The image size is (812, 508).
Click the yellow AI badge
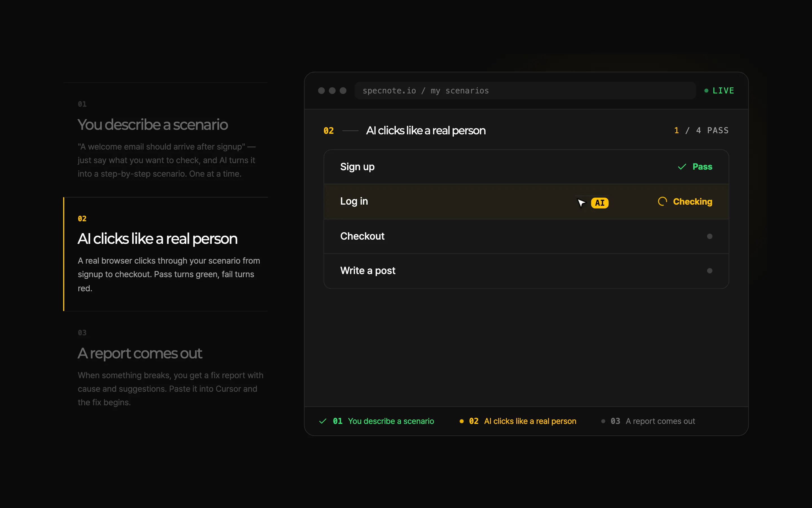click(600, 203)
